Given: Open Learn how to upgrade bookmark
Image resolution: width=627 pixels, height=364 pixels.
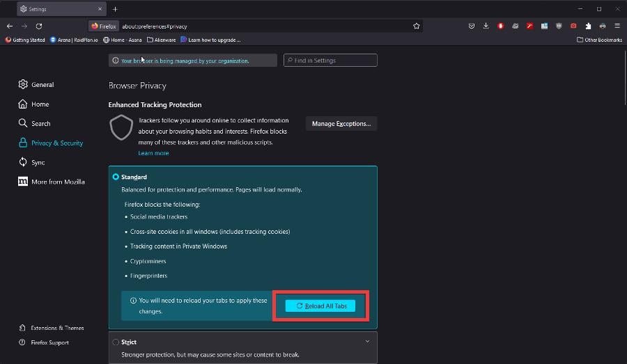Looking at the screenshot, I should [x=210, y=40].
